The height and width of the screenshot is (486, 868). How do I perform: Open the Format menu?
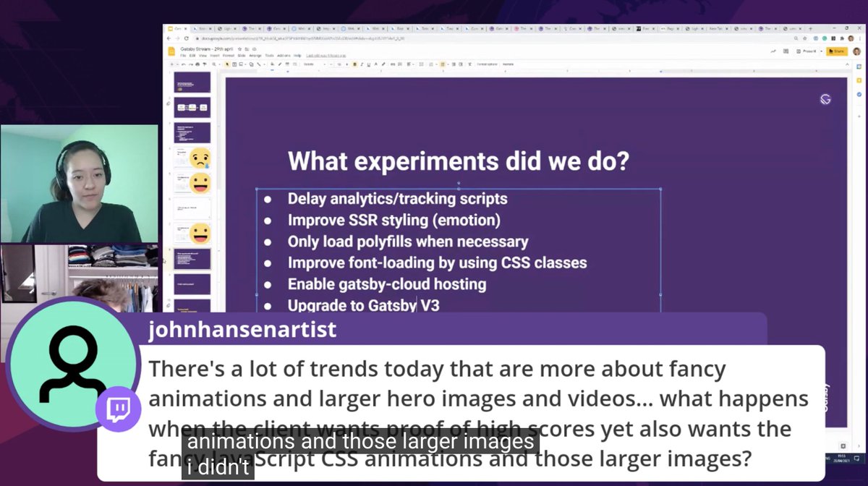point(228,56)
